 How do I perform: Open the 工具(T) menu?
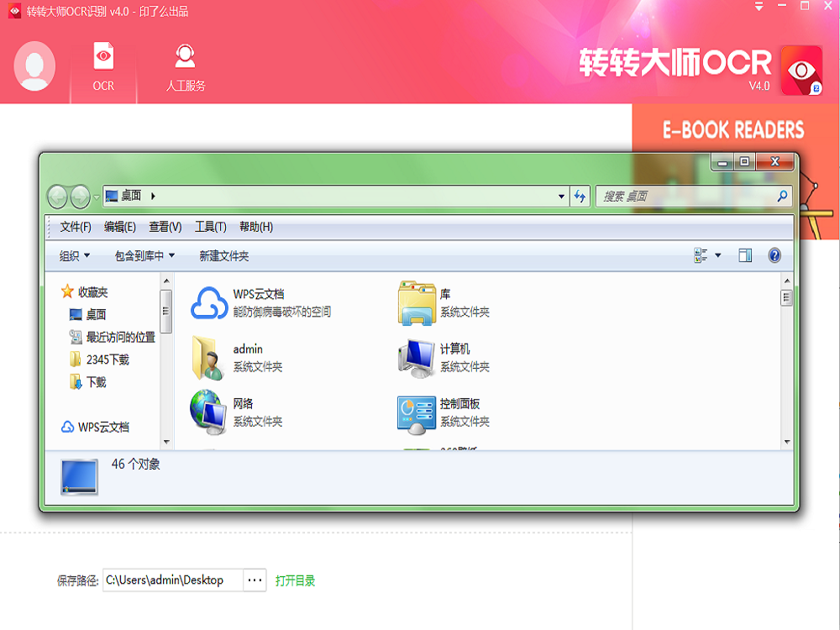click(211, 227)
